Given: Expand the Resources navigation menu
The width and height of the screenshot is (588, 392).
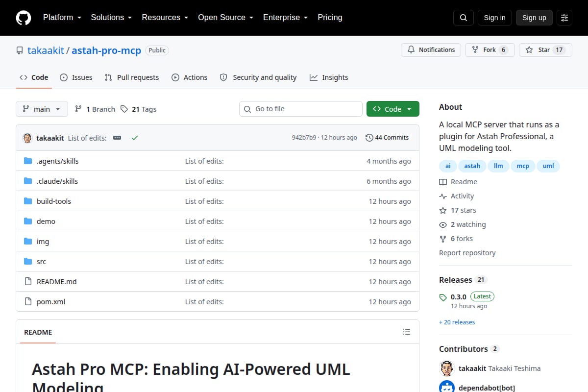Looking at the screenshot, I should 165,18.
